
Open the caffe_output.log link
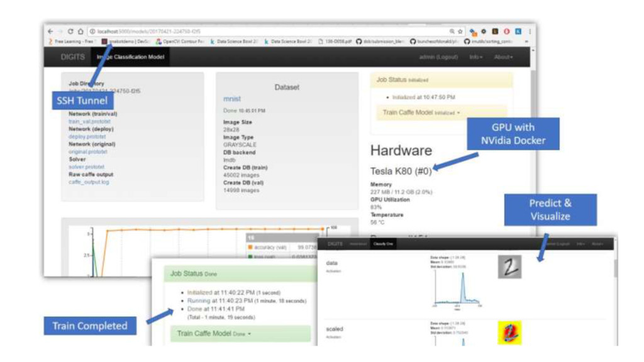coord(89,182)
